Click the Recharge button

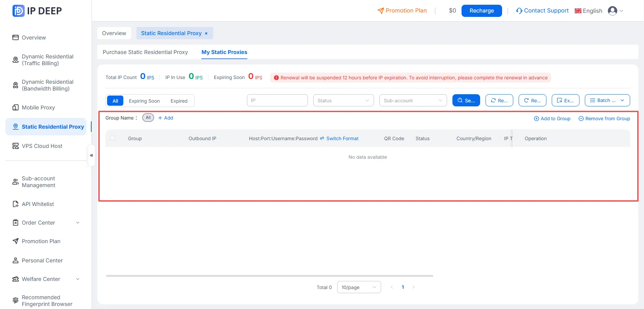tap(481, 10)
